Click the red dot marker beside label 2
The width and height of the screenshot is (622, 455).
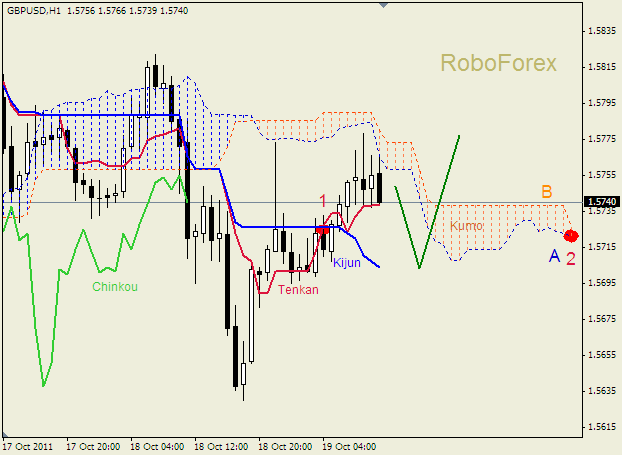click(571, 236)
